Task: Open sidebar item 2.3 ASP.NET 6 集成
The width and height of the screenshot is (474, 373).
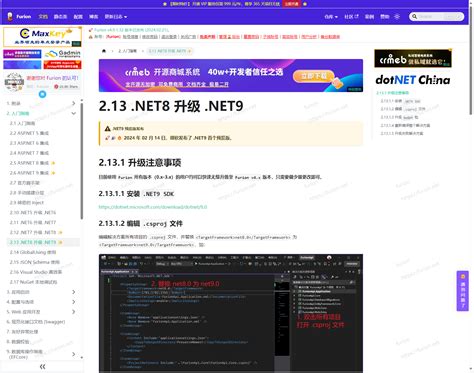Action: 29,143
